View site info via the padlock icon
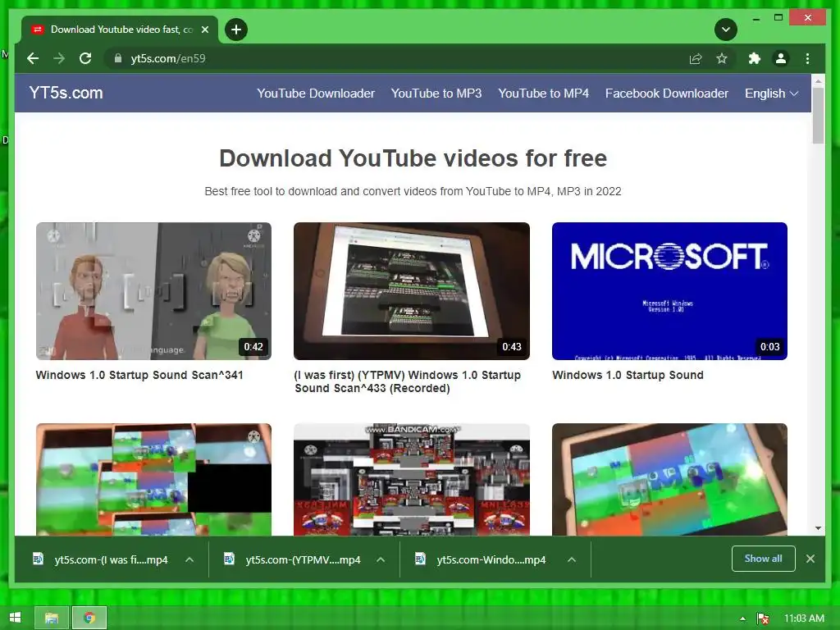 pos(118,58)
